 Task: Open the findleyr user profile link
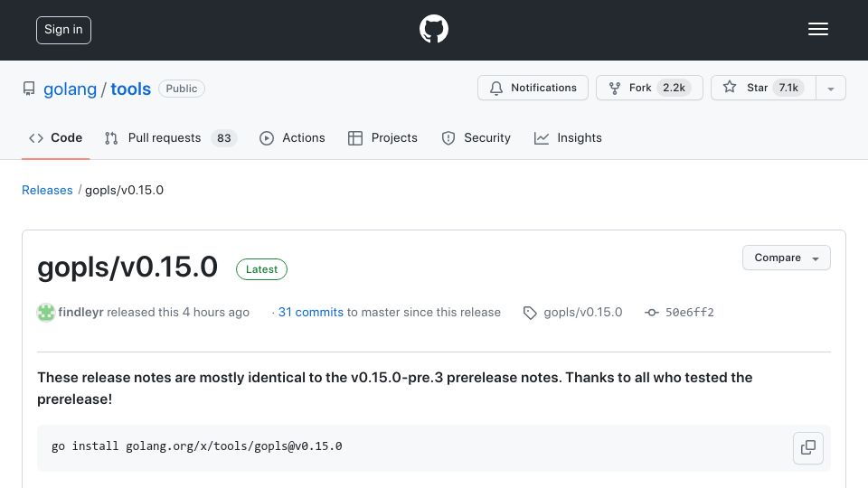click(80, 312)
